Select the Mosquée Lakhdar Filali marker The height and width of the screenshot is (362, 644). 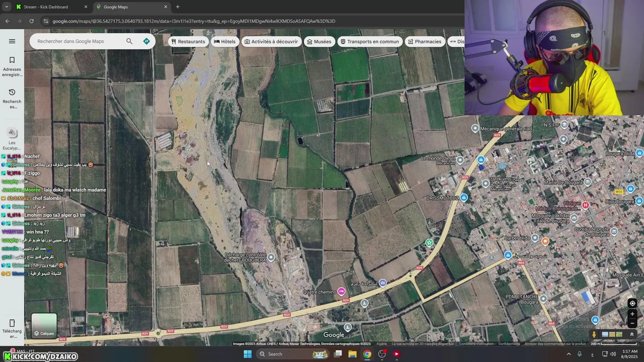tap(574, 218)
